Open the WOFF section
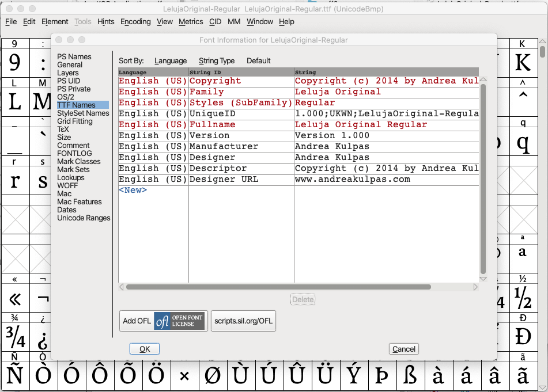The image size is (548, 392). pyautogui.click(x=67, y=185)
